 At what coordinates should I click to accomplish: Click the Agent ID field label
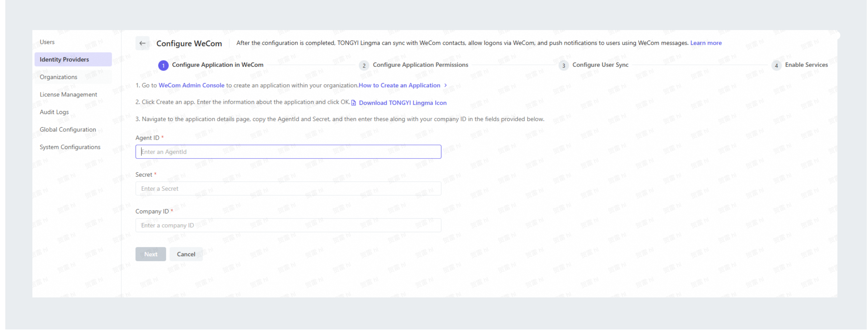coord(147,138)
